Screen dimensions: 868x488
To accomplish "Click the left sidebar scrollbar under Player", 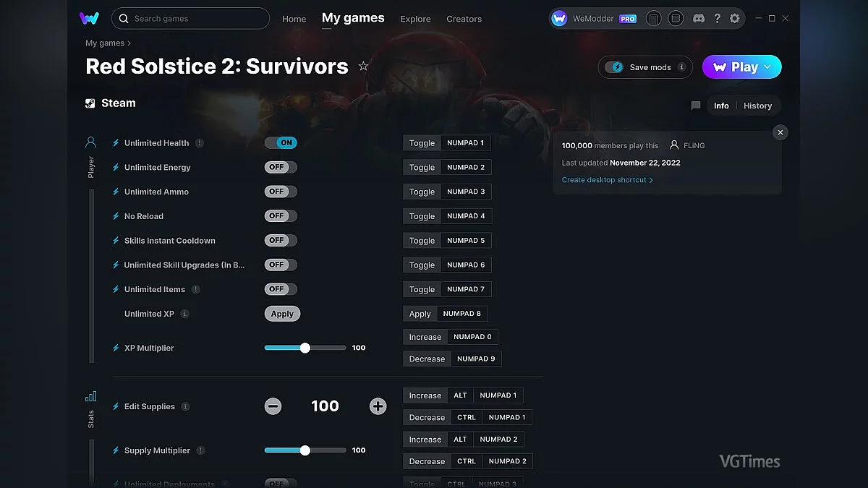I will point(91,275).
